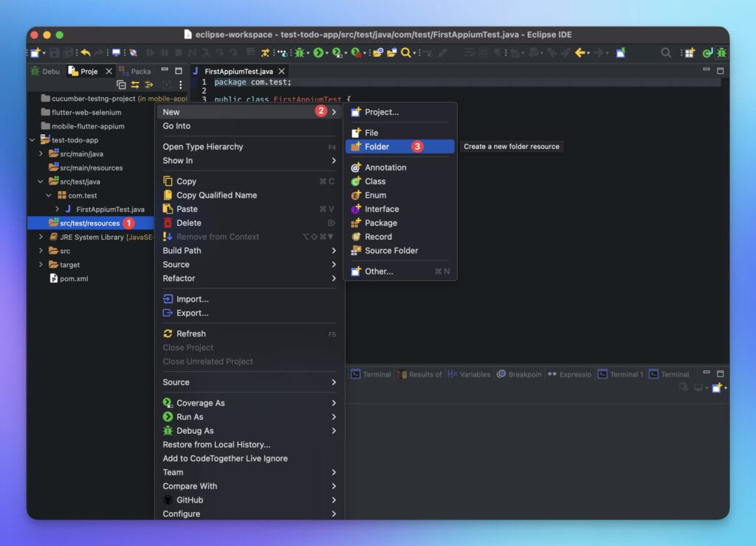Expand the src/main/java folder
This screenshot has height=546, width=756.
[41, 153]
